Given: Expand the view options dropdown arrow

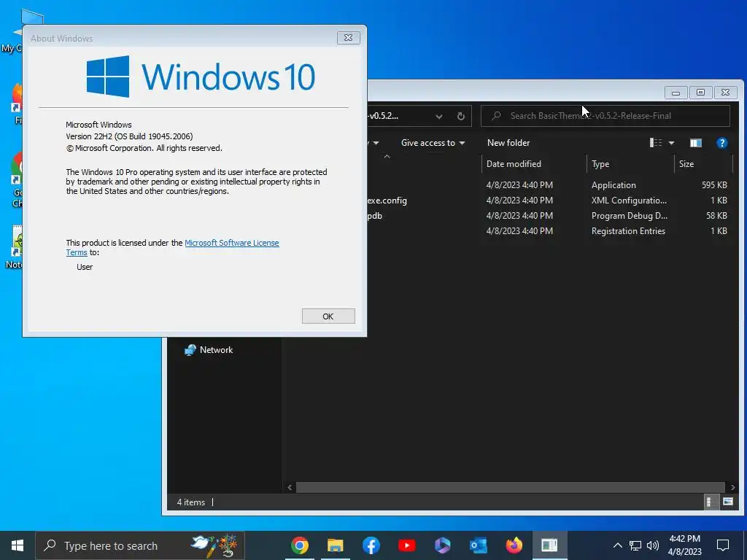Looking at the screenshot, I should tap(671, 143).
